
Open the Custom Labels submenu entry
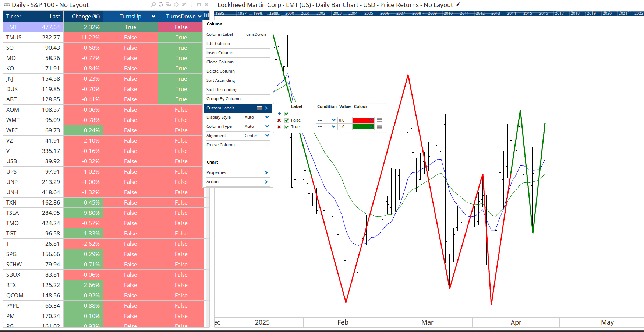coord(238,108)
